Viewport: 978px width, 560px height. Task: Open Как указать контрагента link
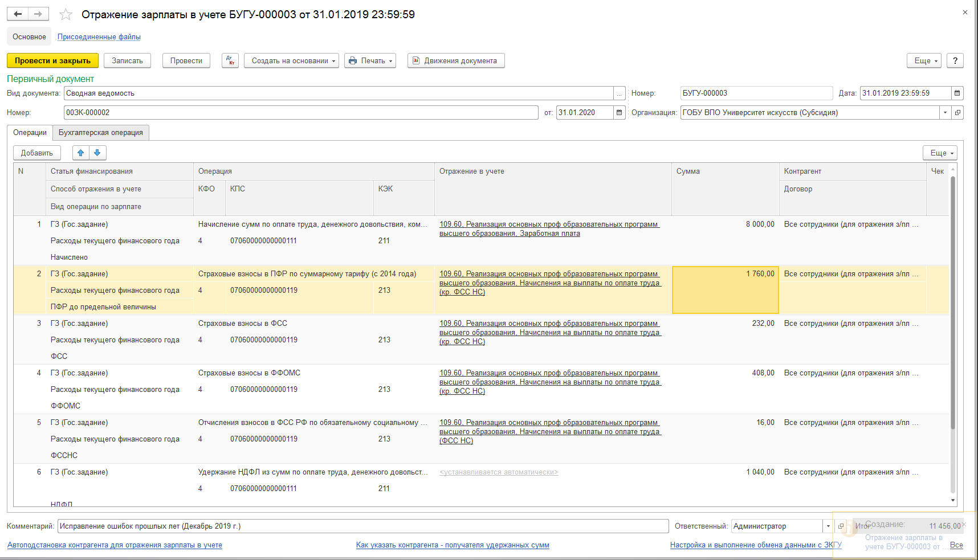tap(453, 545)
